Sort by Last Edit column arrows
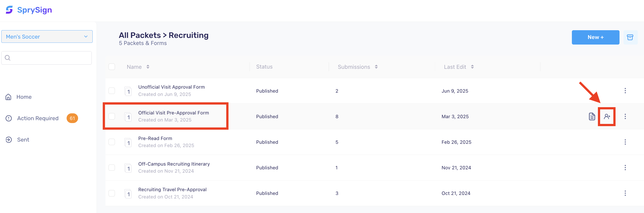The height and width of the screenshot is (213, 644). 472,67
